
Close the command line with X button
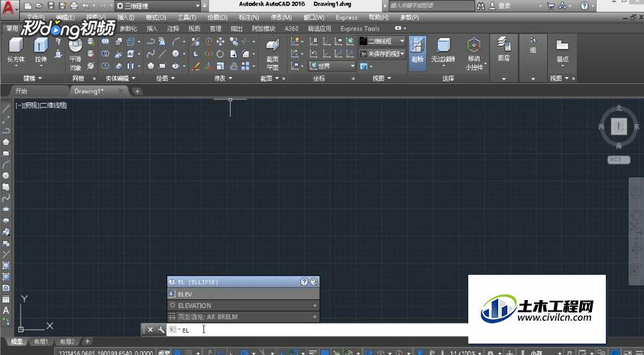point(150,330)
